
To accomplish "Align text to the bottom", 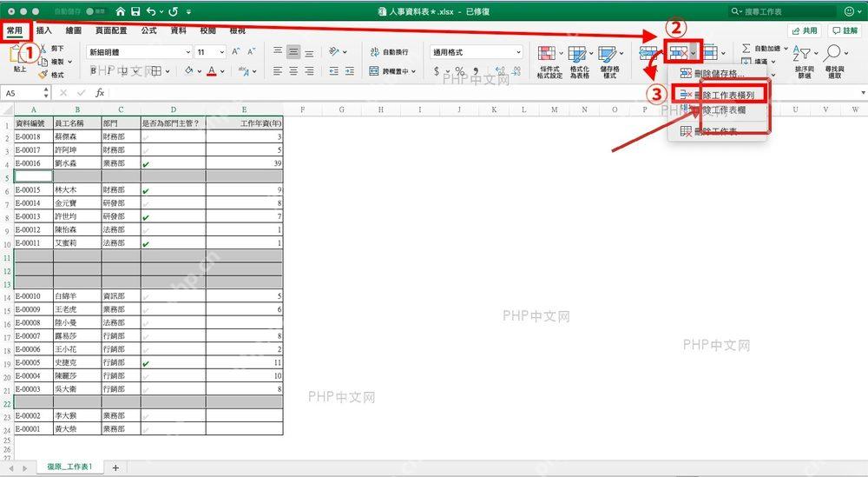I will click(x=310, y=52).
